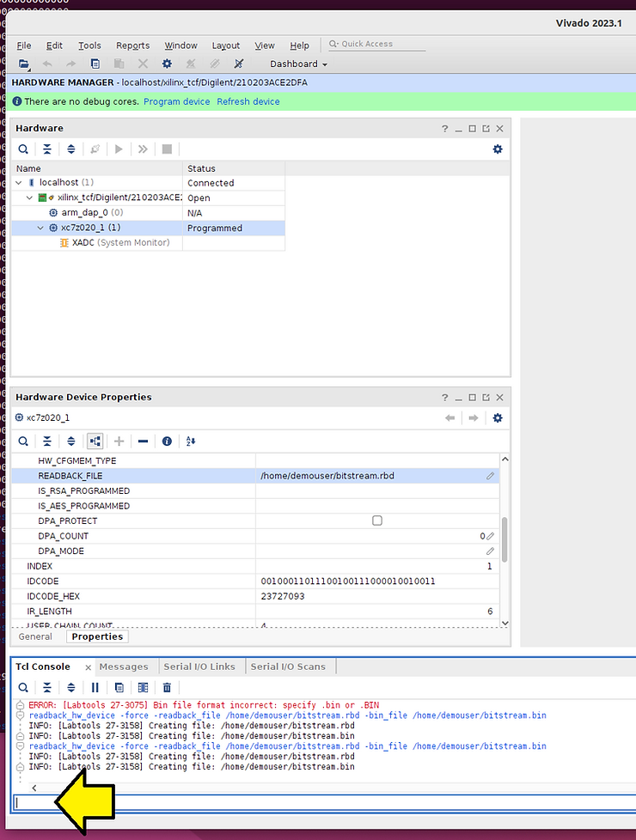Select the arm_dap_0 device row
Viewport: 636px width, 840px height.
pyautogui.click(x=148, y=213)
